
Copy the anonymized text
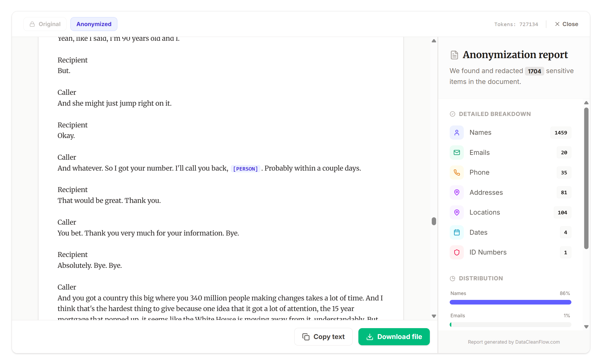tap(323, 337)
